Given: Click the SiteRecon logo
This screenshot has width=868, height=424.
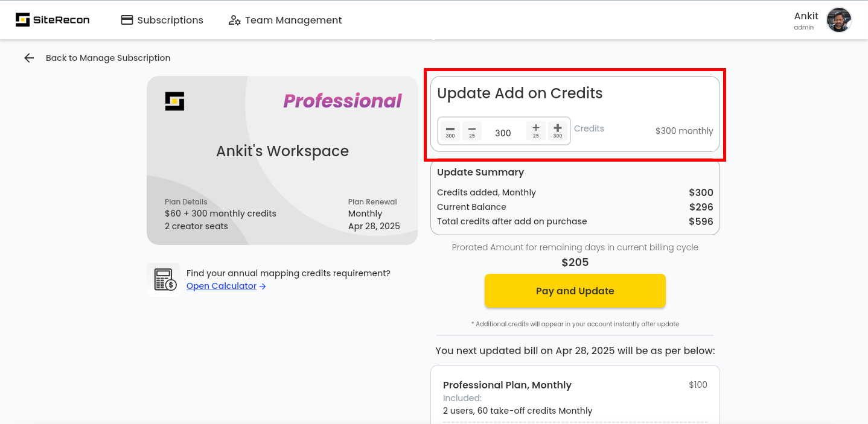Looking at the screenshot, I should [x=53, y=20].
